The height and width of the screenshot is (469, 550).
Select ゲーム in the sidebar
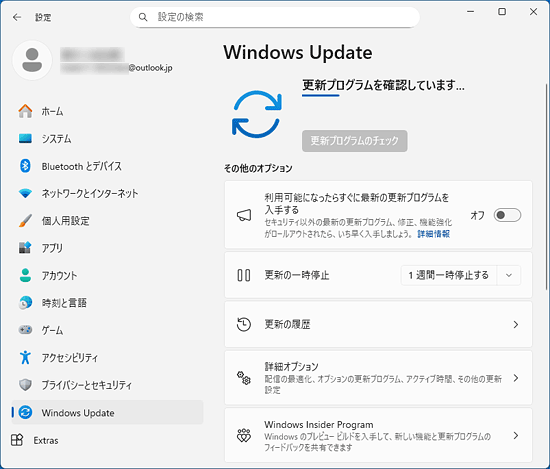(x=108, y=330)
